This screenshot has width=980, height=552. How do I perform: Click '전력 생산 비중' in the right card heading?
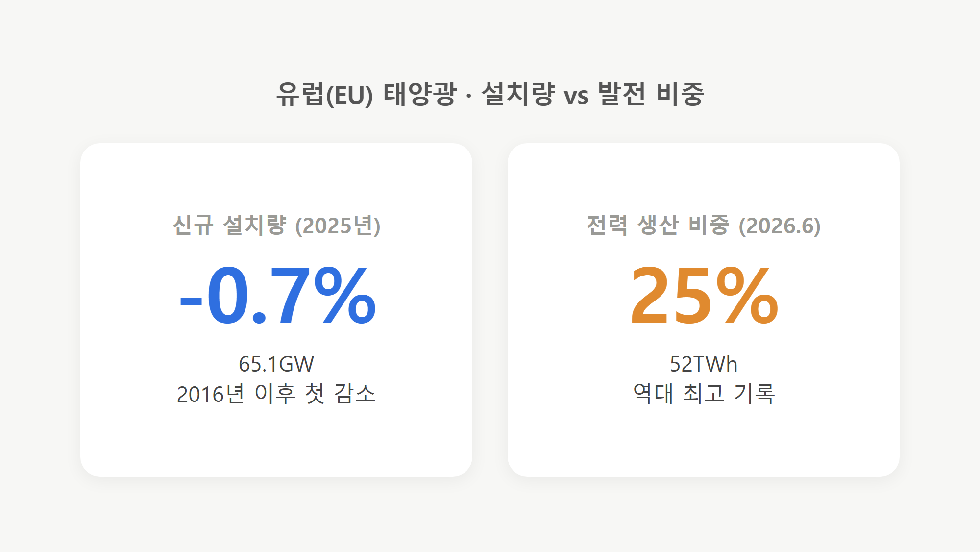coord(658,226)
